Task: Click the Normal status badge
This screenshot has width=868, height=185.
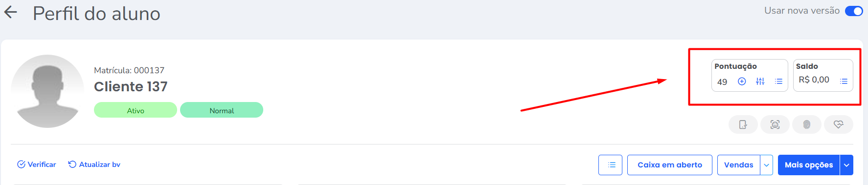Action: pos(222,110)
